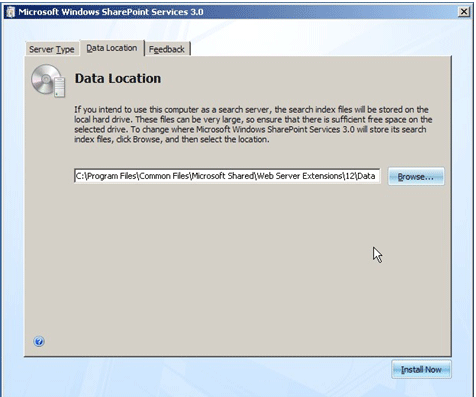Switch to the Server Type tab
This screenshot has height=397, width=476.
point(52,49)
